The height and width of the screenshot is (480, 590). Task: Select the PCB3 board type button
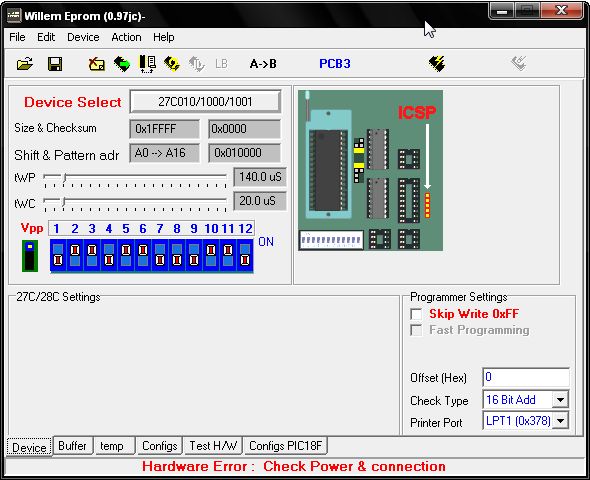point(335,64)
